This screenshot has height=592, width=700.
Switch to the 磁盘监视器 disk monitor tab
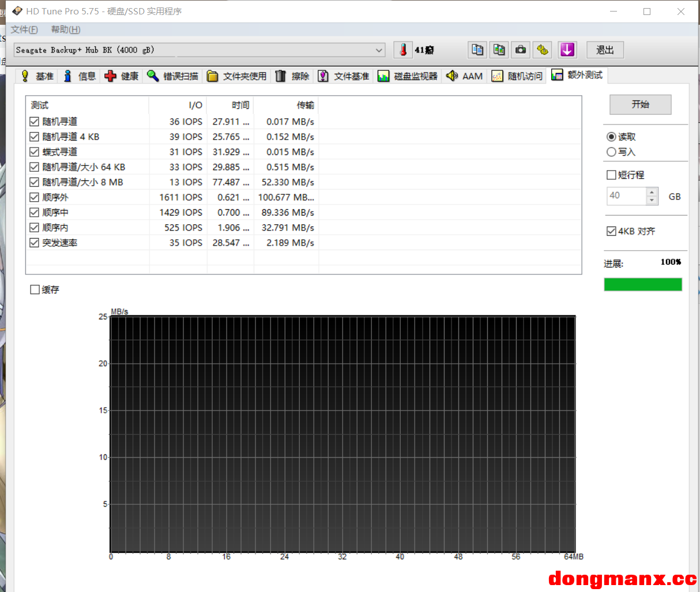tap(408, 76)
